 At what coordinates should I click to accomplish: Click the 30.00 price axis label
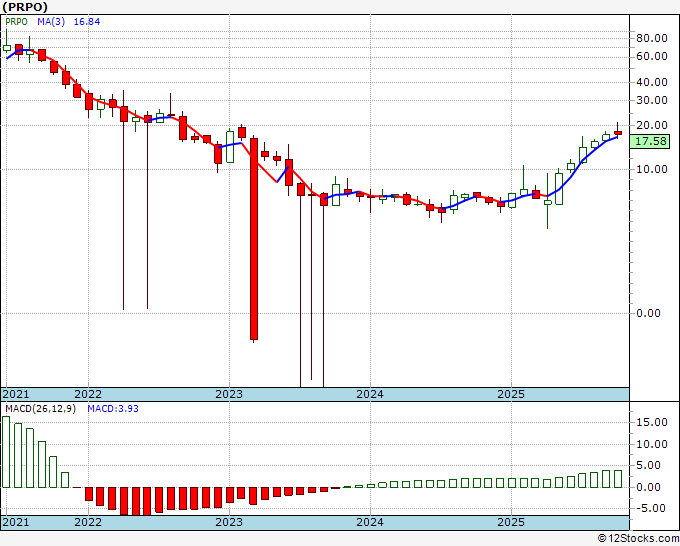click(x=651, y=100)
